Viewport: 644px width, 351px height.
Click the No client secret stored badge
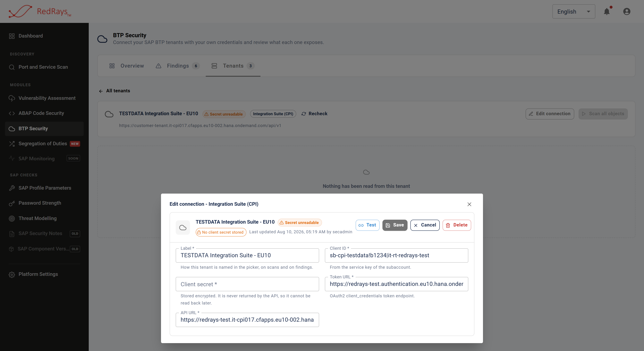(x=221, y=232)
